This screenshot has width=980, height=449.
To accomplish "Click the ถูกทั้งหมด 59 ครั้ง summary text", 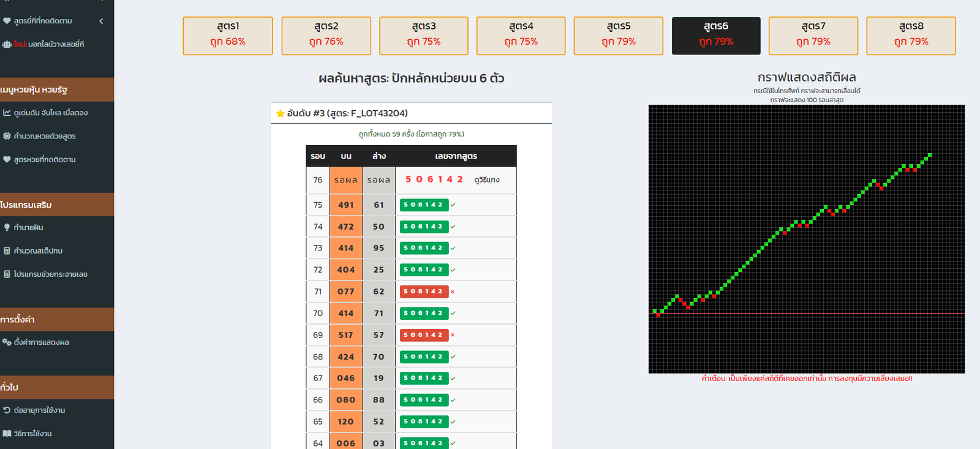I will pyautogui.click(x=412, y=134).
